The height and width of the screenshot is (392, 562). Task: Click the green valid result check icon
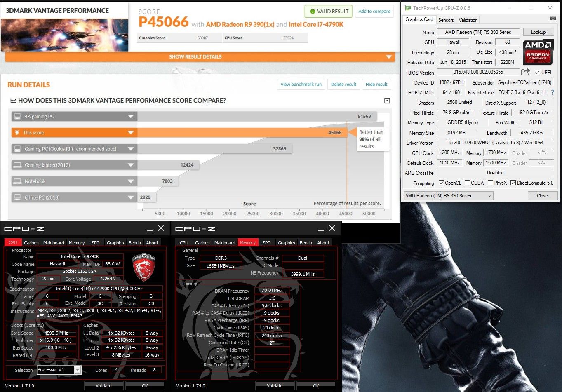coord(312,12)
